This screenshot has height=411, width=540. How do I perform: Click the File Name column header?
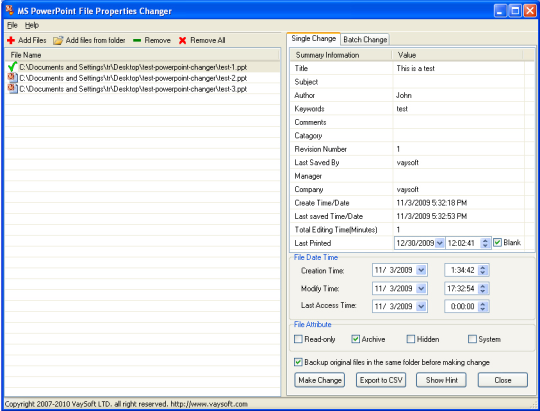pos(142,55)
